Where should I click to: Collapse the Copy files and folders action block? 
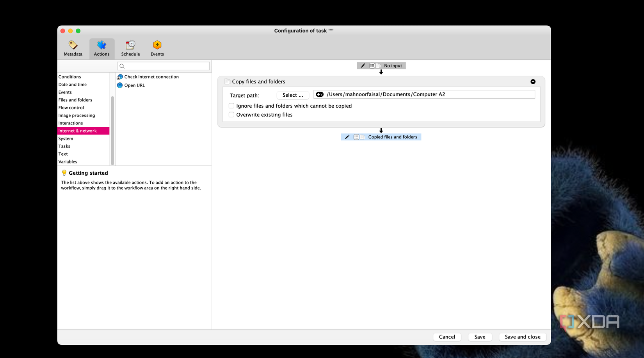(x=533, y=82)
